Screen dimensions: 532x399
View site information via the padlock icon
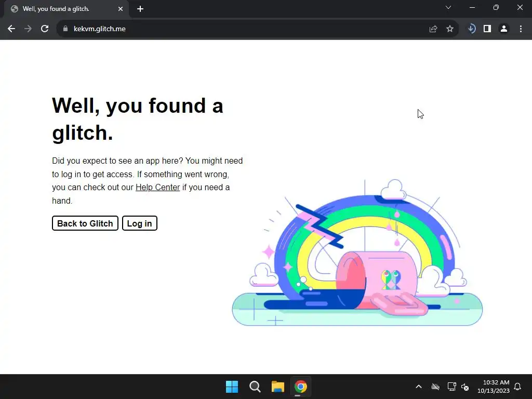point(65,29)
